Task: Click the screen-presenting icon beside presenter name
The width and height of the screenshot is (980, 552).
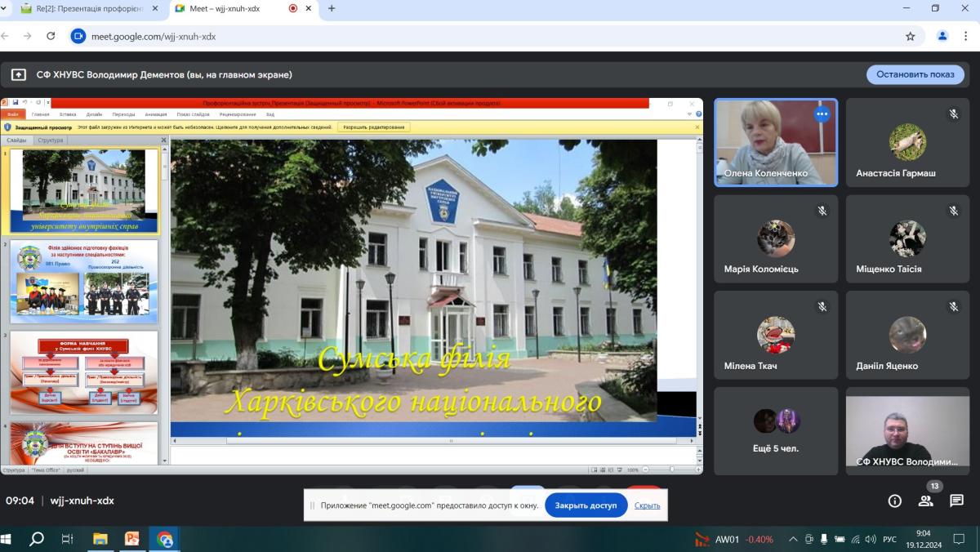Action: (19, 74)
